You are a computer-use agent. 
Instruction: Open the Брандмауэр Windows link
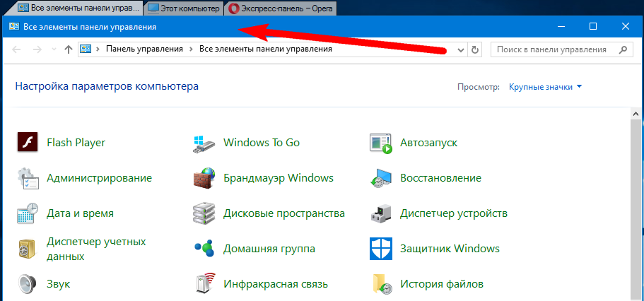279,178
